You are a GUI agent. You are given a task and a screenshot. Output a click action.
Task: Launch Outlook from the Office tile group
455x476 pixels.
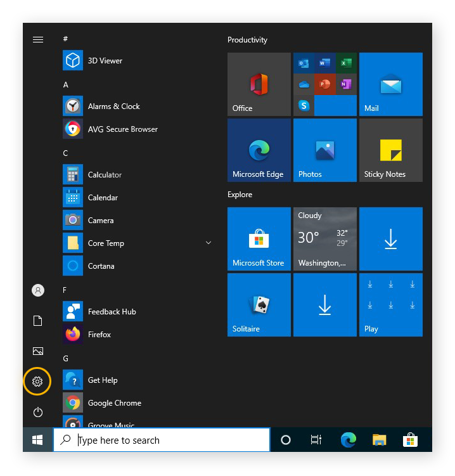[x=304, y=63]
